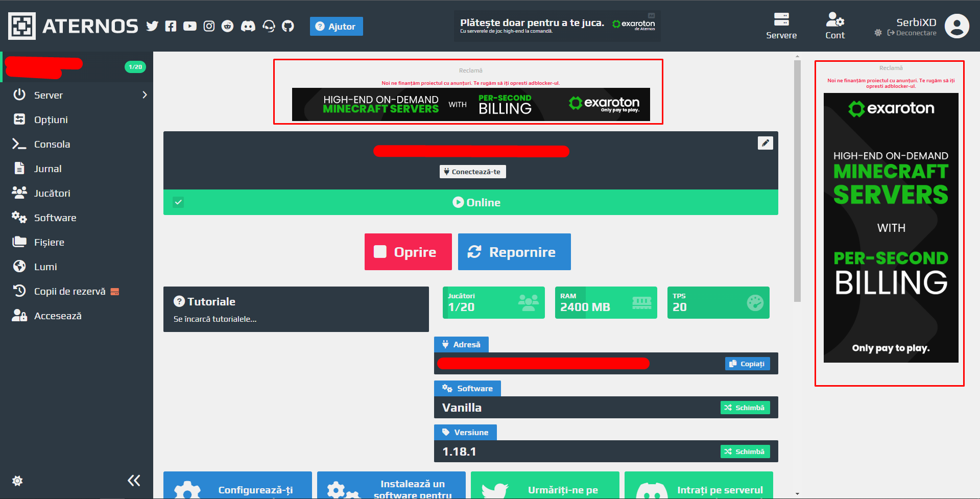Screen dimensions: 980x499
Task: Toggle the checkbox on the Online status bar
Action: point(178,202)
